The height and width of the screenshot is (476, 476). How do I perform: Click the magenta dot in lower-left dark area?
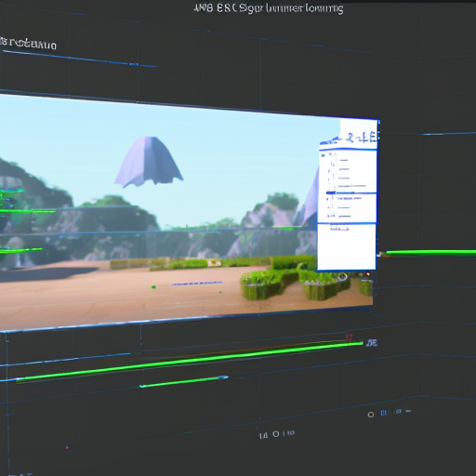click(x=67, y=447)
